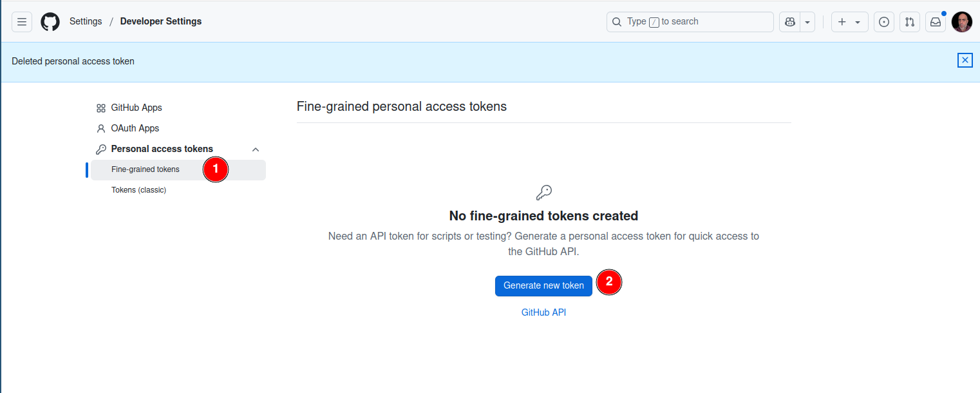
Task: Dismiss the deleted token banner
Action: 965,61
